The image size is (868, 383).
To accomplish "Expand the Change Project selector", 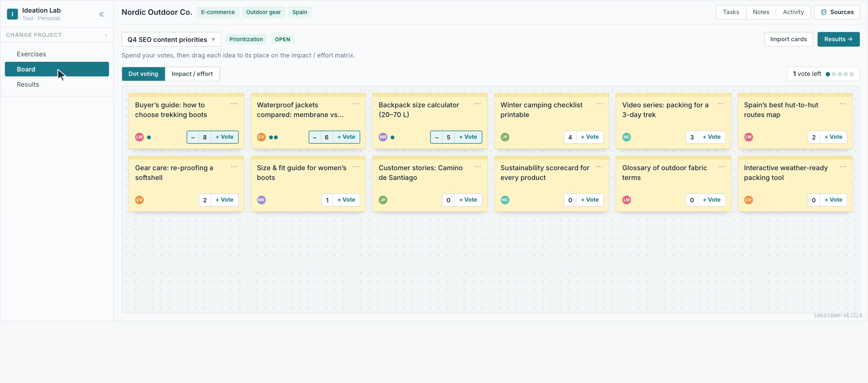I will pos(57,35).
